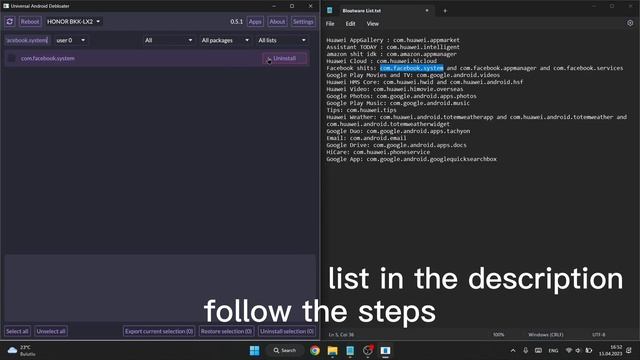Click Select all button
The width and height of the screenshot is (640, 360).
point(17,331)
